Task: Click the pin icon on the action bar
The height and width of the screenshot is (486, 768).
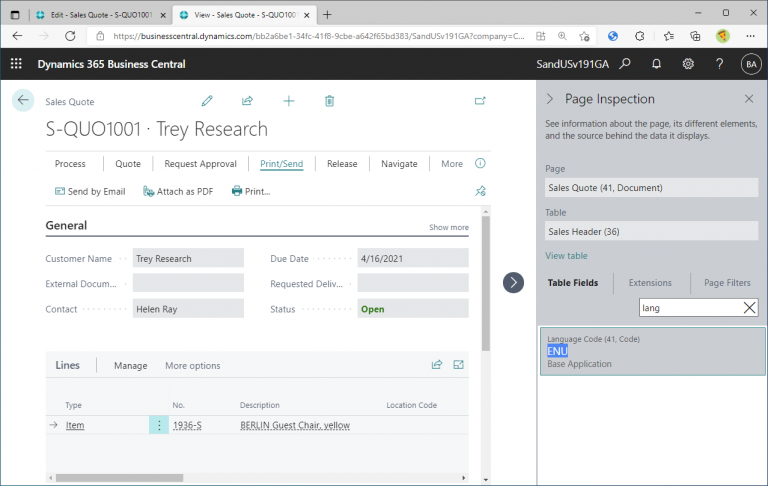Action: 480,191
